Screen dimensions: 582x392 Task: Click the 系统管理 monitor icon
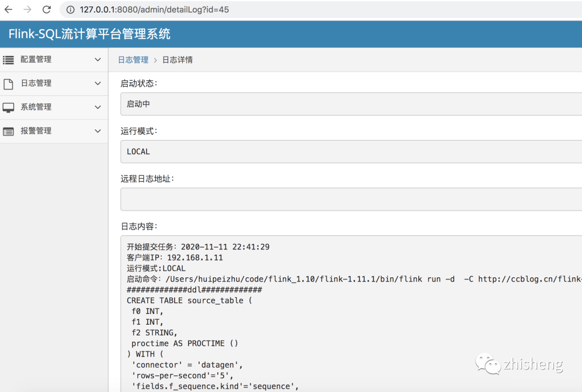[8, 108]
